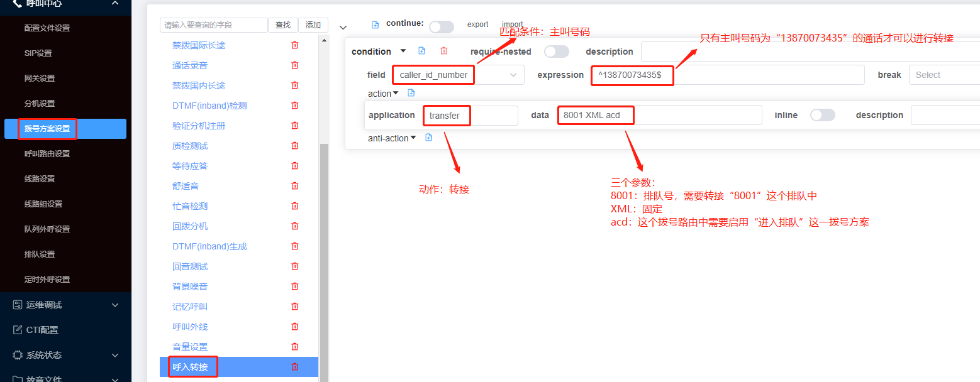Turn on the inline switch

822,115
